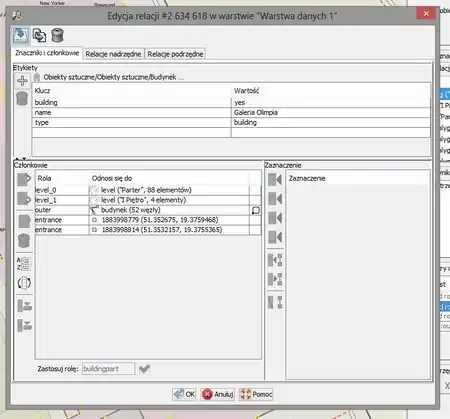The width and height of the screenshot is (450, 419).
Task: Click the name tag value Galeria Olimpia
Action: point(256,112)
